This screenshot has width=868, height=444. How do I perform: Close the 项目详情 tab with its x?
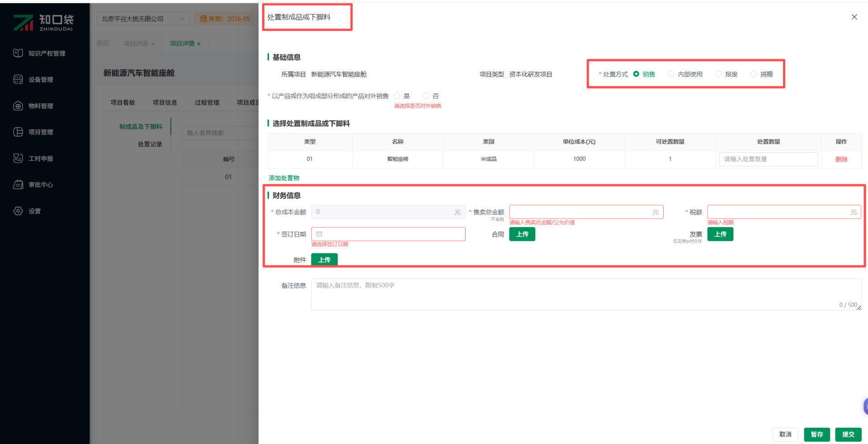(198, 44)
